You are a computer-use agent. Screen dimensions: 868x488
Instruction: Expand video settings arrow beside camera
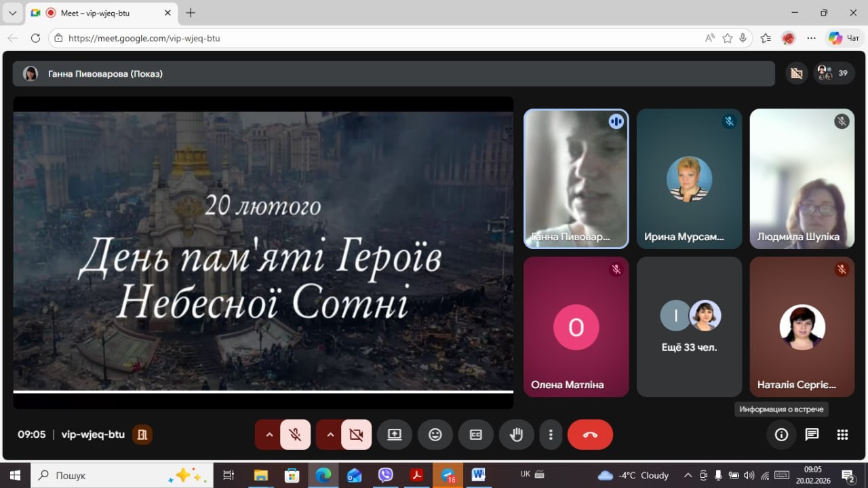pyautogui.click(x=330, y=435)
